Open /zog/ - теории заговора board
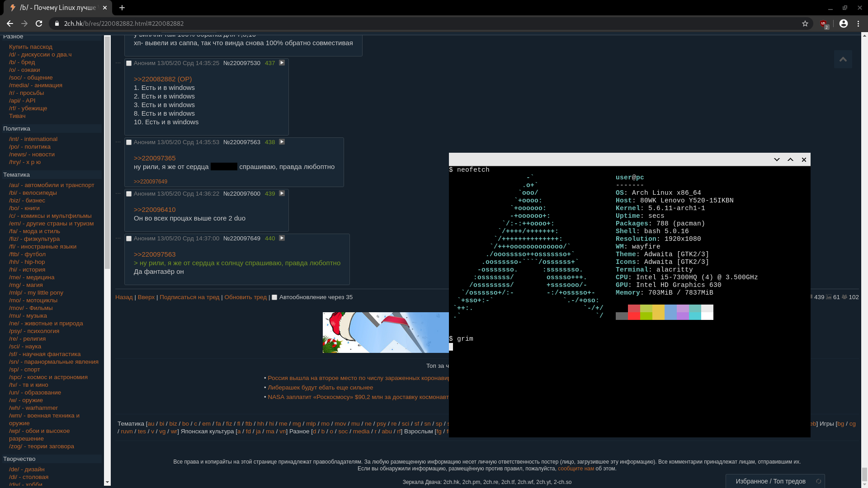868x488 pixels. 42,446
